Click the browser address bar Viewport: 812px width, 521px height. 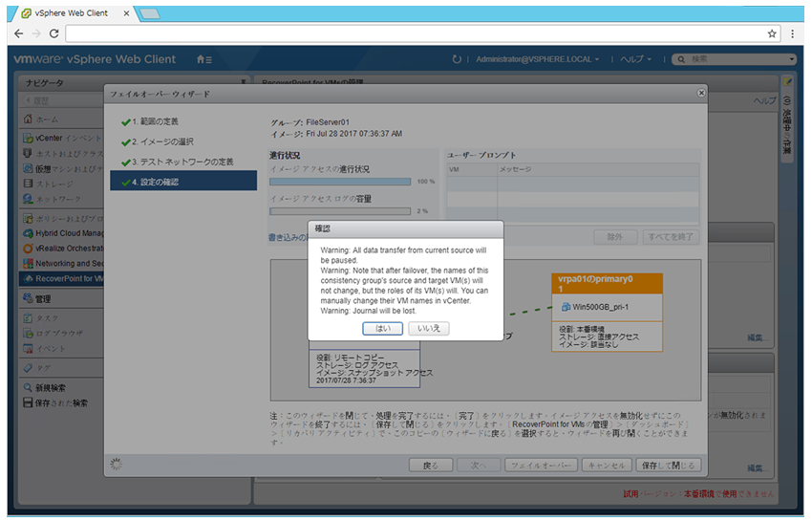416,33
